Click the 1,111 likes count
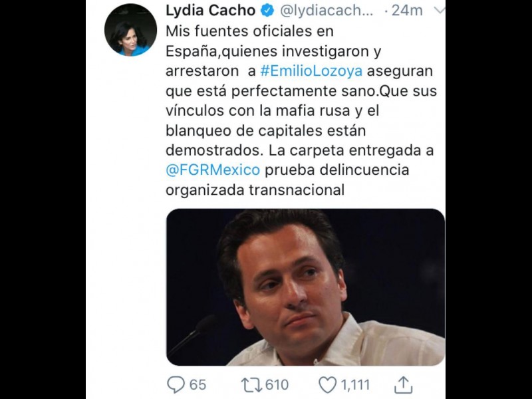This screenshot has height=399, width=532. pyautogui.click(x=355, y=385)
